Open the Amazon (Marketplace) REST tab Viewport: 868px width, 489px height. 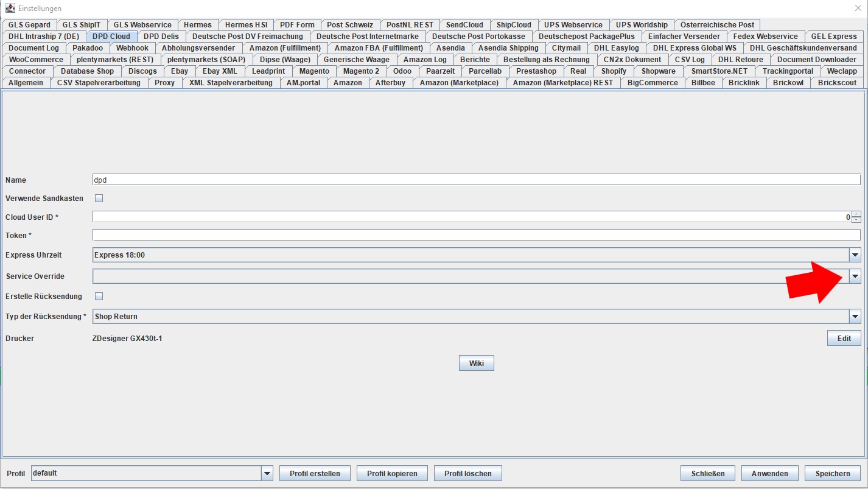point(563,83)
